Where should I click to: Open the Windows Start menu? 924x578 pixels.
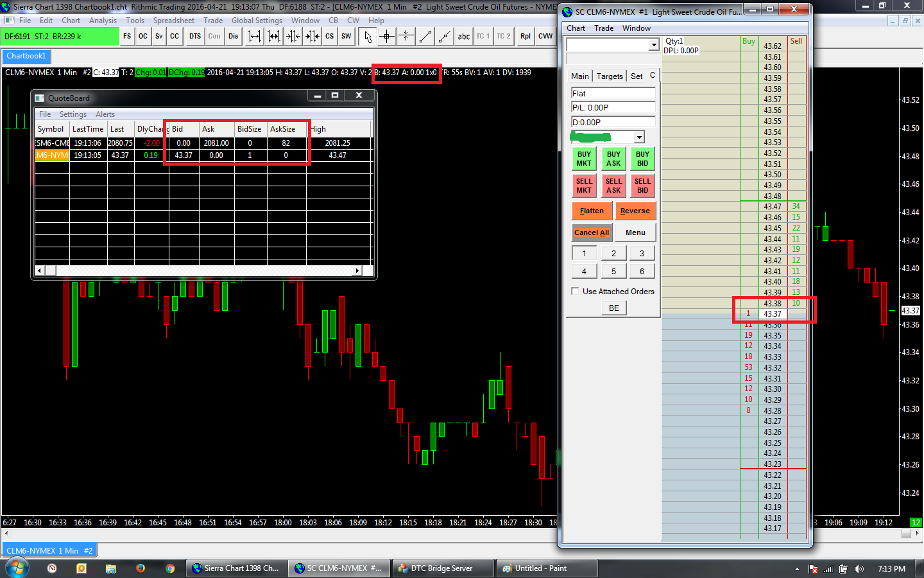[x=17, y=568]
